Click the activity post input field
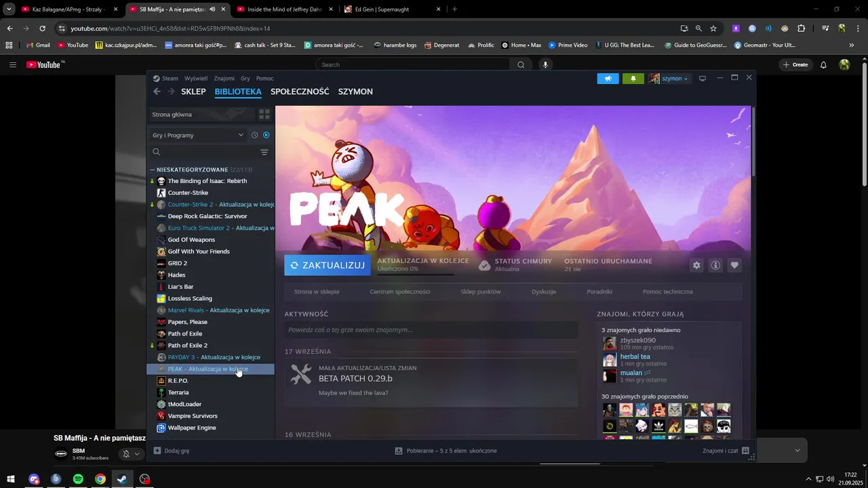 click(x=431, y=330)
